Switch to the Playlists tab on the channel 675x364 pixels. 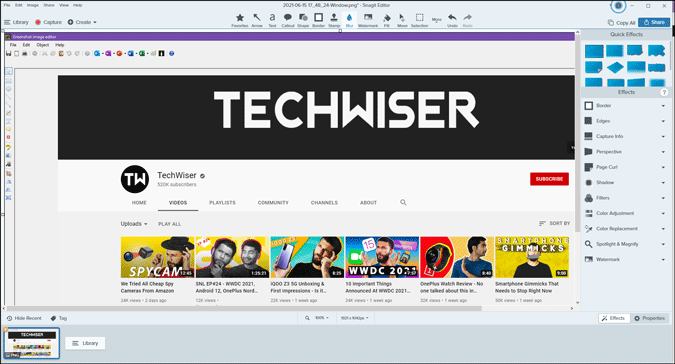pos(222,203)
